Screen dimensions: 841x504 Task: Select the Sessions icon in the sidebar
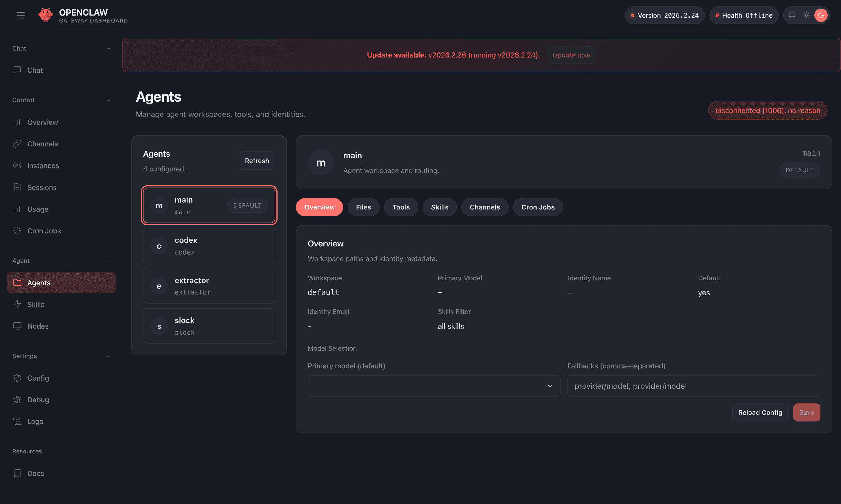coord(17,187)
